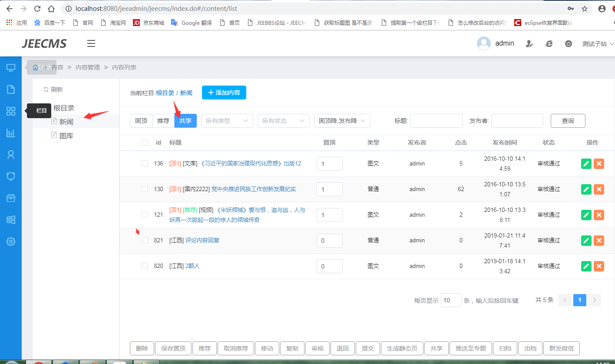Viewport: 615px width, 364px height.
Task: Select the checkbox for row id 130
Action: pos(145,189)
